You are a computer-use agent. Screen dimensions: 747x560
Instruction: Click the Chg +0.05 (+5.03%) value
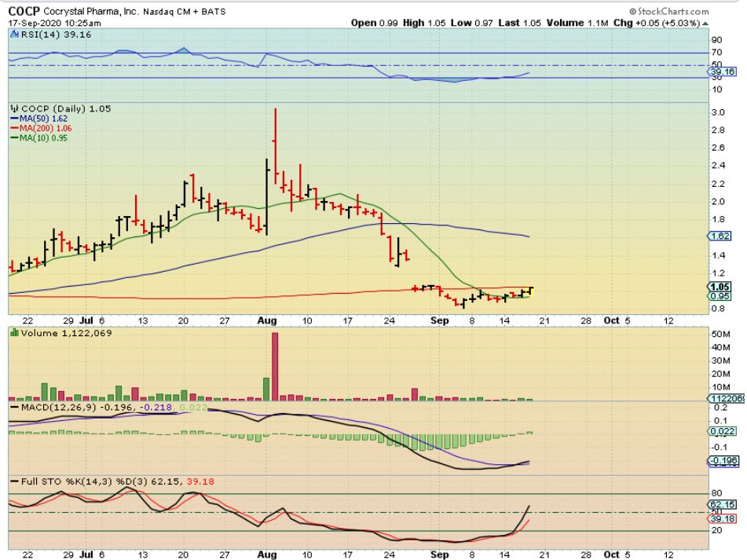(x=657, y=23)
